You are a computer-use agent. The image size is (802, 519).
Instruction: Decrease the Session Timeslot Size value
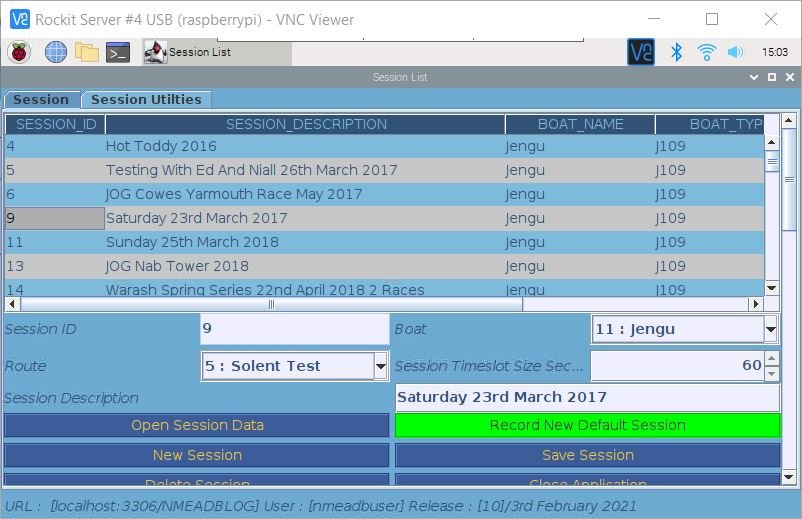pyautogui.click(x=771, y=373)
